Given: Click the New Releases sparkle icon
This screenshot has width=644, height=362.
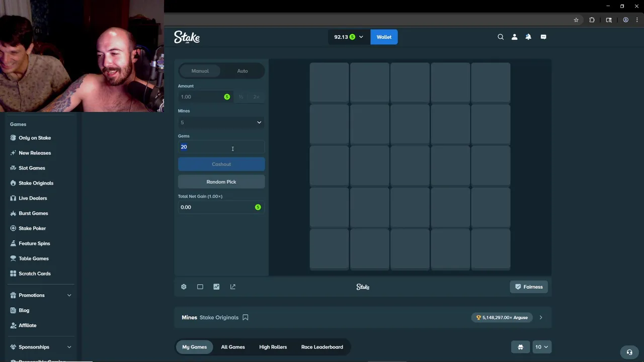Looking at the screenshot, I should point(13,153).
